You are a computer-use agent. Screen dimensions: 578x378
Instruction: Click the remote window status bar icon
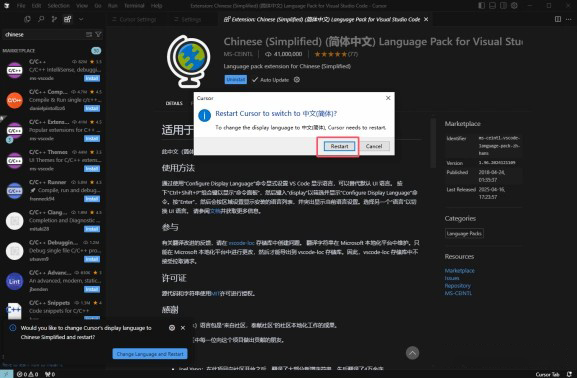[6, 374]
